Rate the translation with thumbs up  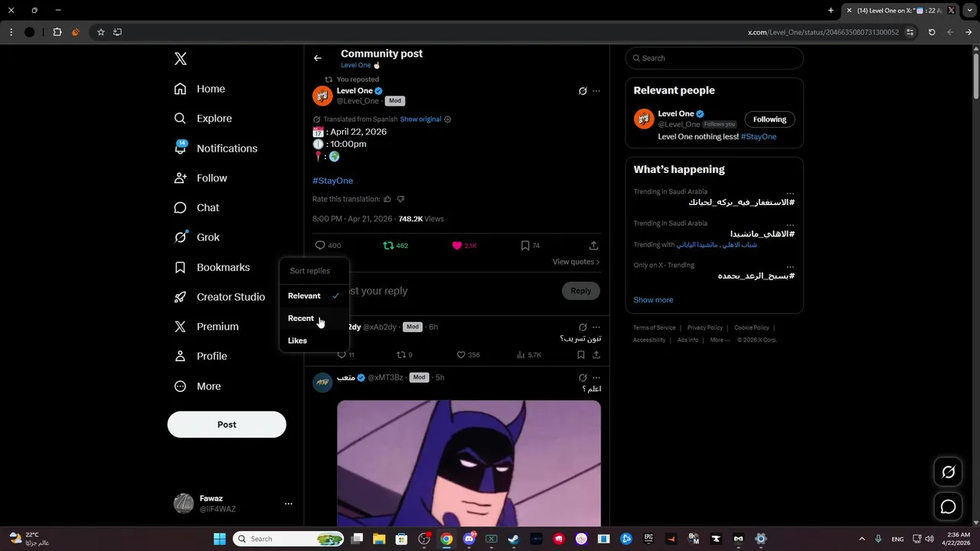click(x=387, y=199)
